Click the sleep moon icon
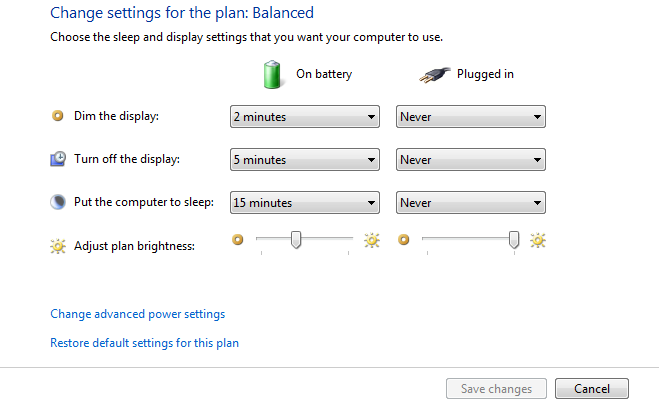 pos(57,202)
